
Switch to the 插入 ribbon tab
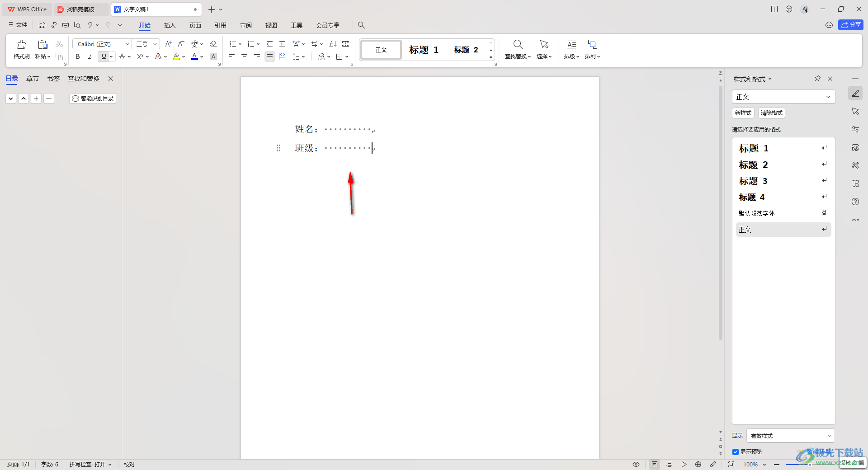170,25
